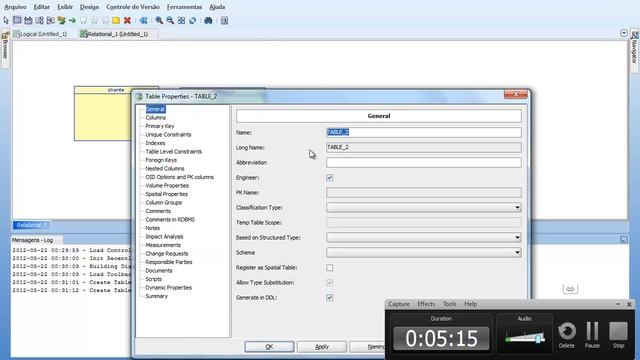Click into the Name input field
Viewport: 640px width, 360px height.
(424, 132)
